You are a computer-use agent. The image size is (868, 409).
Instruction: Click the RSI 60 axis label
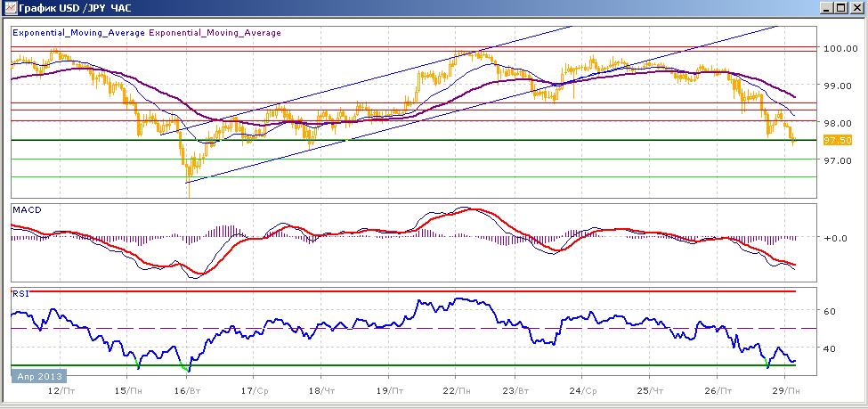(830, 312)
